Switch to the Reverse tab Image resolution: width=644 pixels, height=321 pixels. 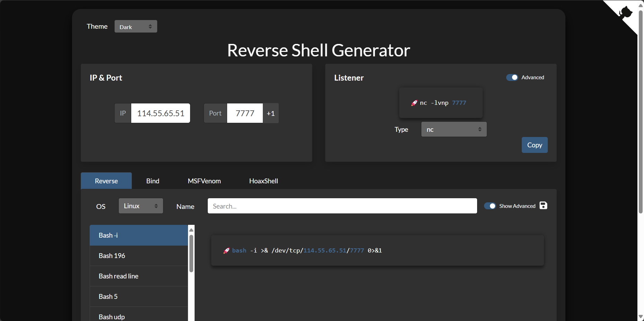[106, 181]
